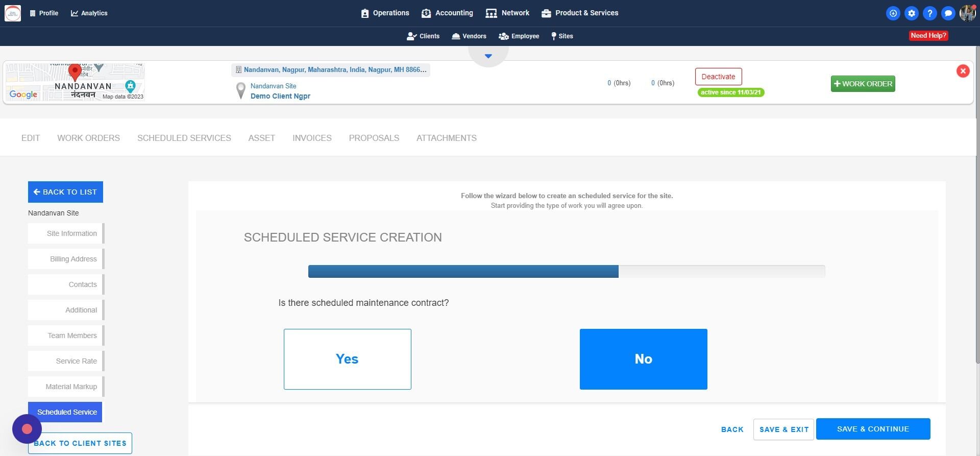This screenshot has height=456, width=980.
Task: Select Additional step
Action: click(x=66, y=310)
